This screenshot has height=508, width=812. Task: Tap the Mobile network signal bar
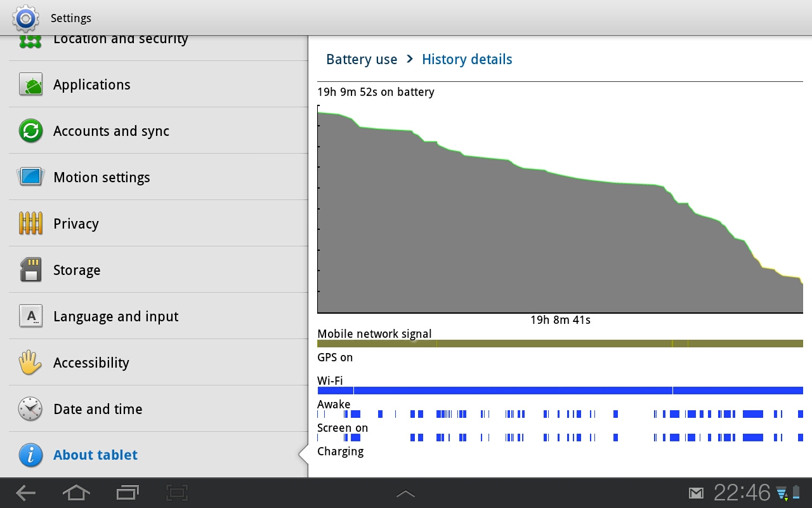tap(560, 344)
